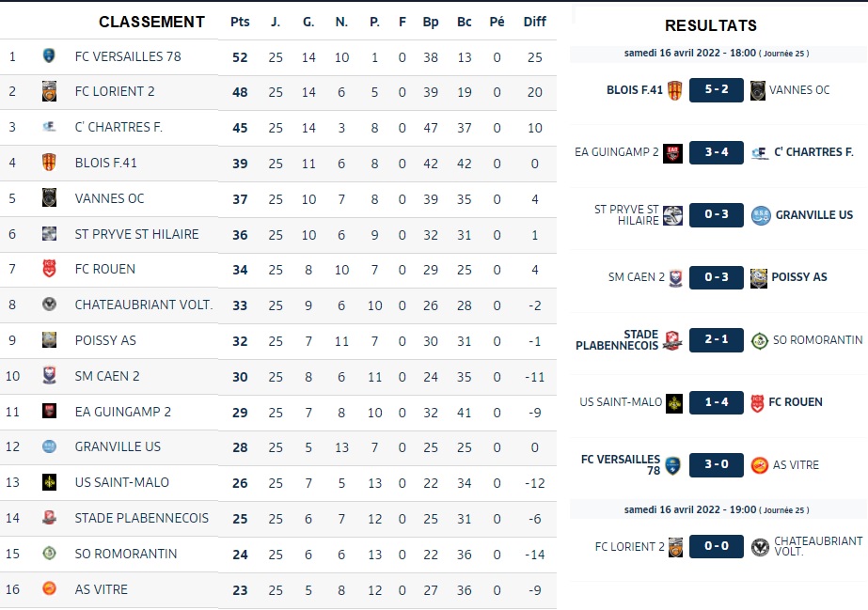868x610 pixels.
Task: Click the SM Caen 2 crest in standings
Action: coord(49,376)
